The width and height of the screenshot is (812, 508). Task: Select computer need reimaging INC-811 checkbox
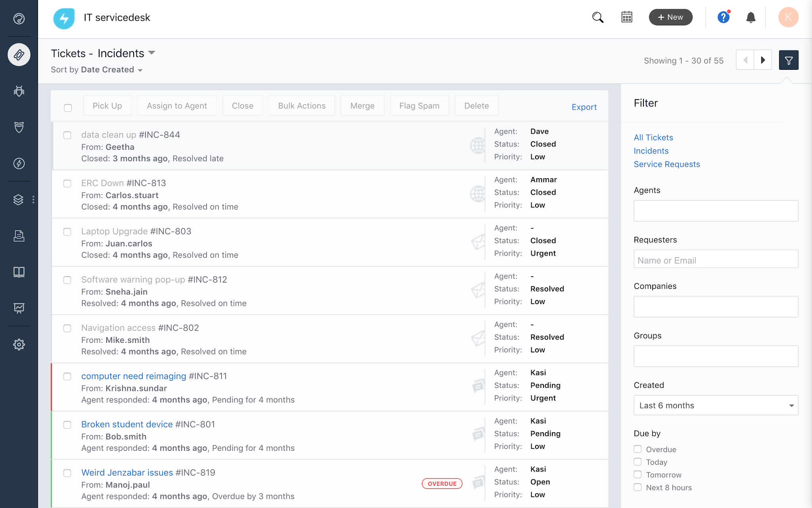click(67, 377)
